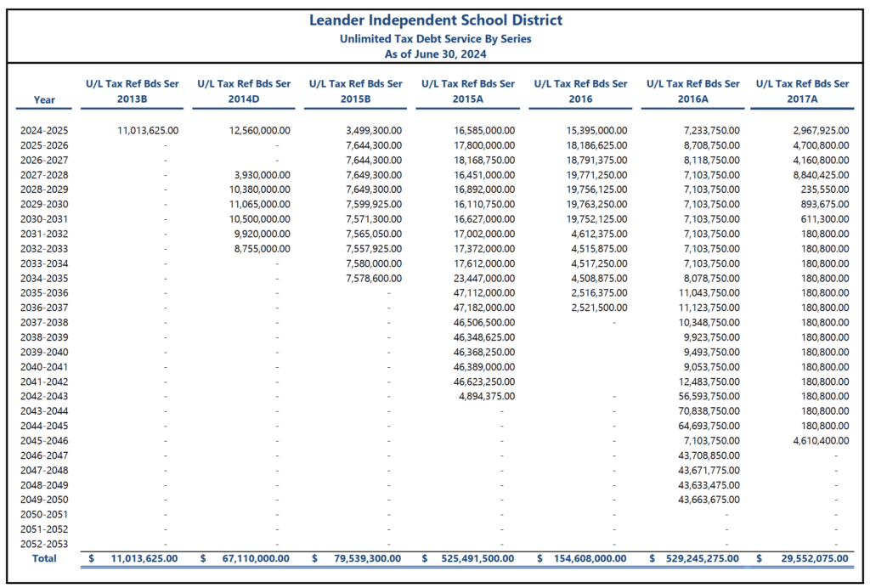The height and width of the screenshot is (588, 870).
Task: Click the 4,894,375.00 cell
Action: (487, 397)
